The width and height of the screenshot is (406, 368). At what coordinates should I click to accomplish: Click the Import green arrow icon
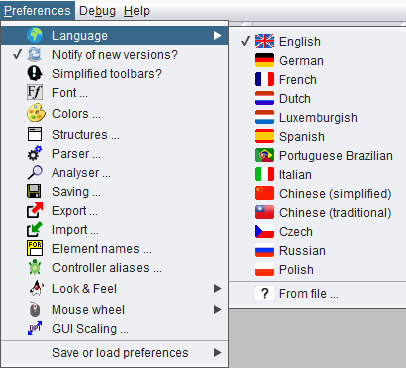pos(35,229)
